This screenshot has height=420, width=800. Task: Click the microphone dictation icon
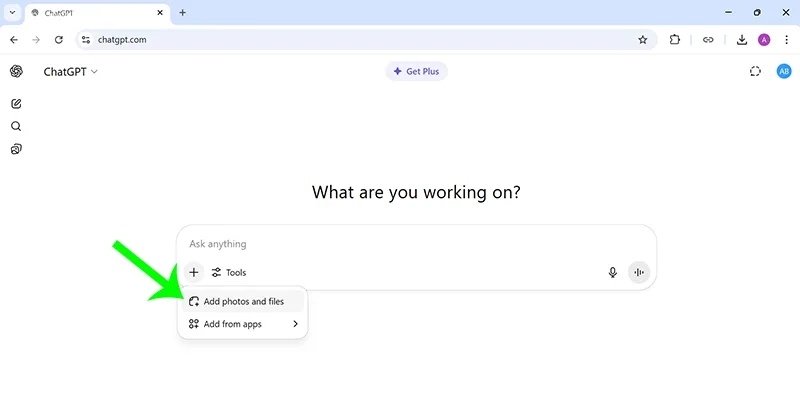coord(613,272)
